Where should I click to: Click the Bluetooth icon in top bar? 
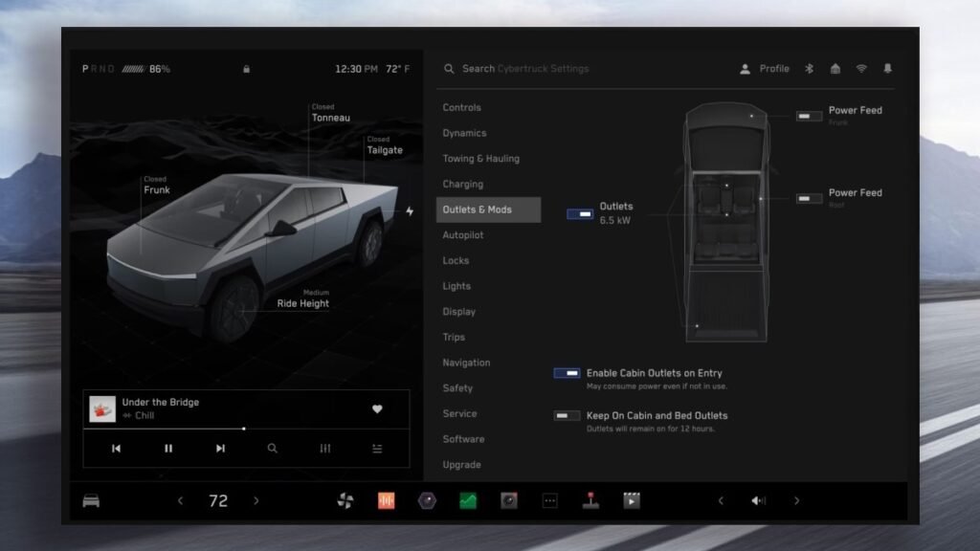(x=808, y=69)
